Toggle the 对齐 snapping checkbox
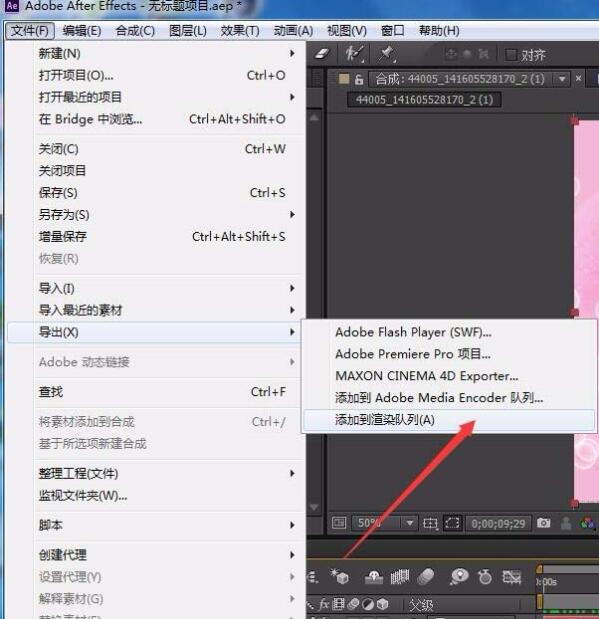The width and height of the screenshot is (599, 619). tap(511, 54)
